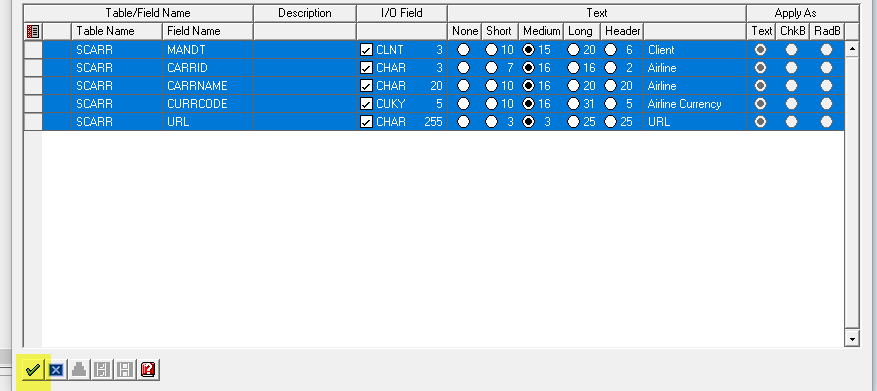Select Header text radio for CARRID

[x=610, y=68]
